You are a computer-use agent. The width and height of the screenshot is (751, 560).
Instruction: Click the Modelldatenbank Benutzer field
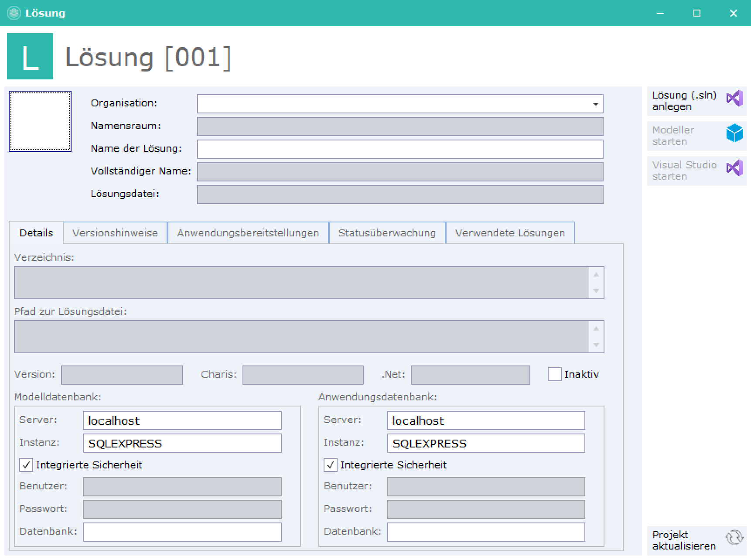pyautogui.click(x=182, y=487)
